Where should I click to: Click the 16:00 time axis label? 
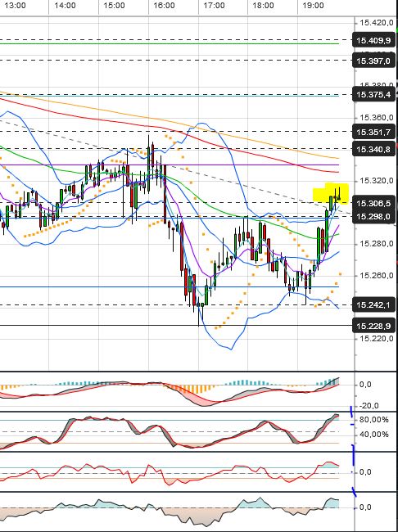click(165, 6)
